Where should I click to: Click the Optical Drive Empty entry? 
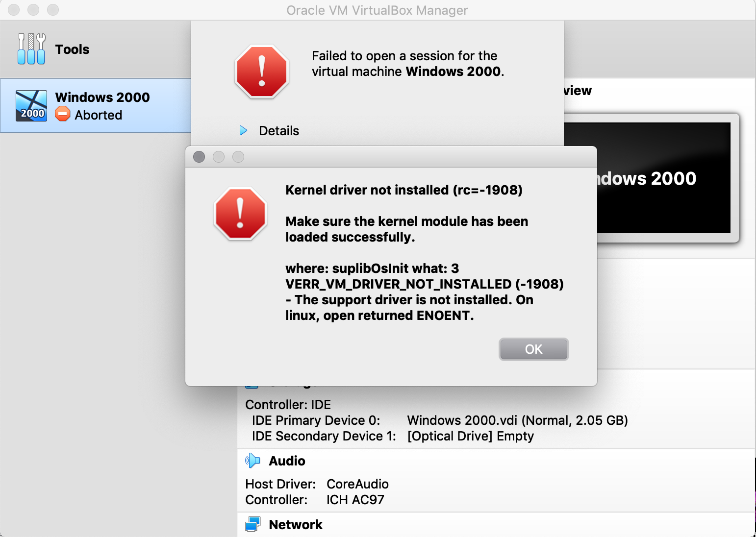[470, 436]
